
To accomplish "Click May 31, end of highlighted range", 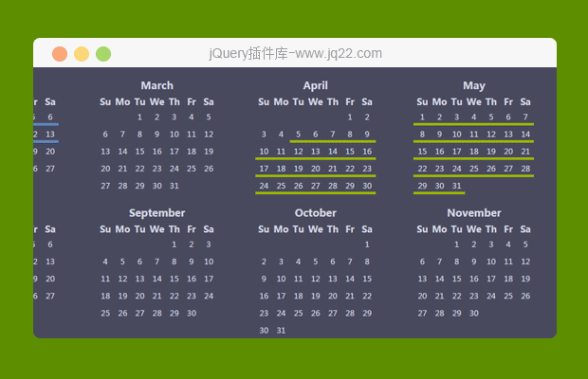I will (x=457, y=186).
